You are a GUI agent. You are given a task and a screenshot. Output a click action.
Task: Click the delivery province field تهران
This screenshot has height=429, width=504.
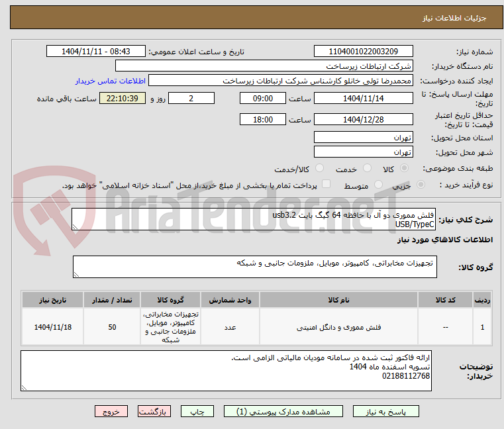(363, 138)
